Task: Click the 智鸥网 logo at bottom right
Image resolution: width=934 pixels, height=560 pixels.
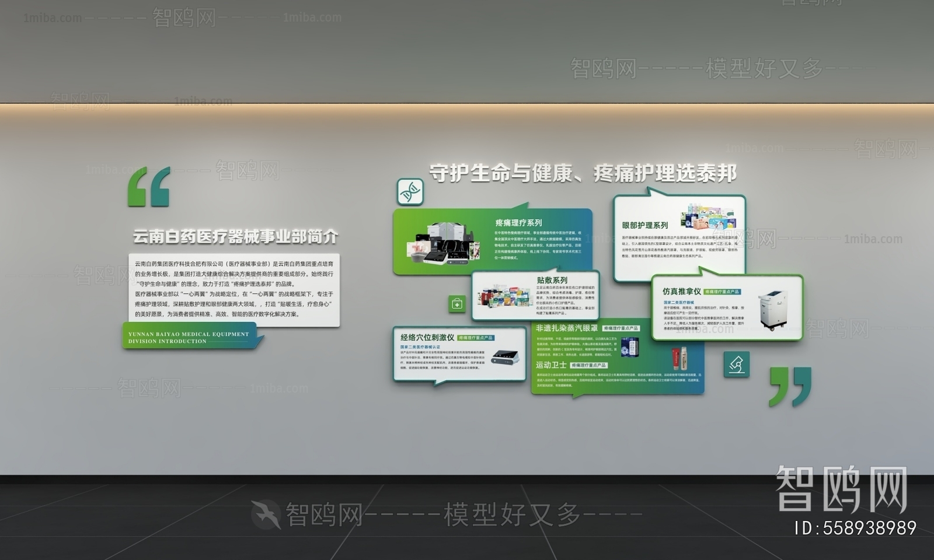Action: point(841,489)
